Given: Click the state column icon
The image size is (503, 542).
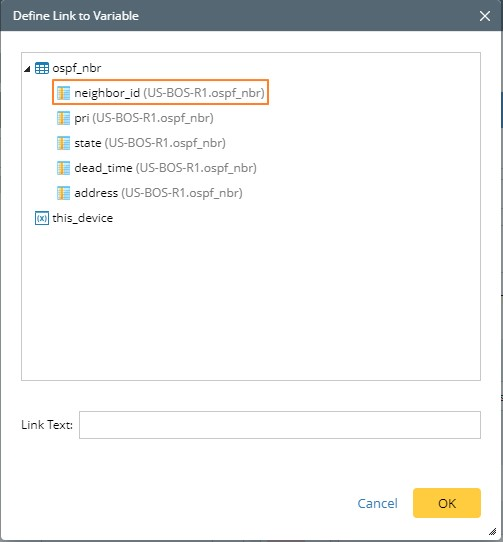Looking at the screenshot, I should pyautogui.click(x=63, y=143).
